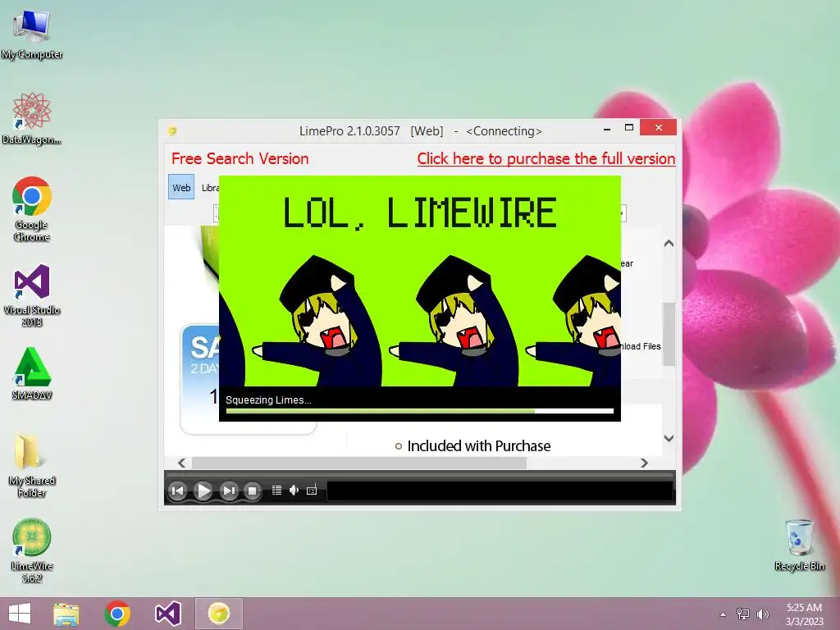840x630 pixels.
Task: Click the player seek bar above controls
Action: 419,475
